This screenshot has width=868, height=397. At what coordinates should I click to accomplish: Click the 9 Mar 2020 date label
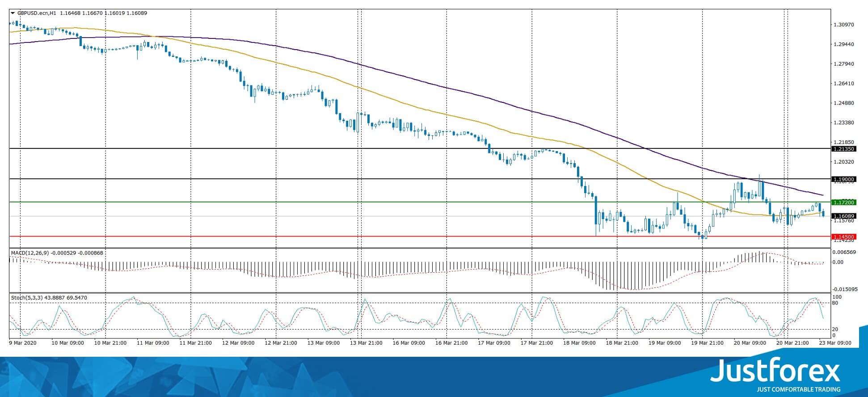point(22,343)
